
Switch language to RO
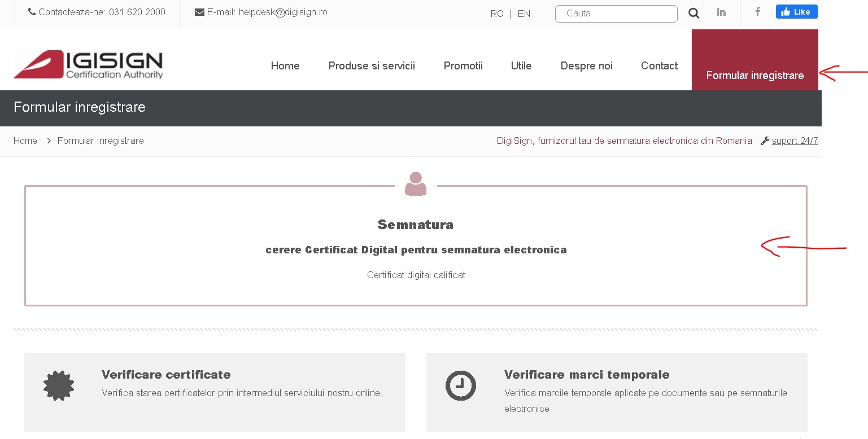(497, 14)
